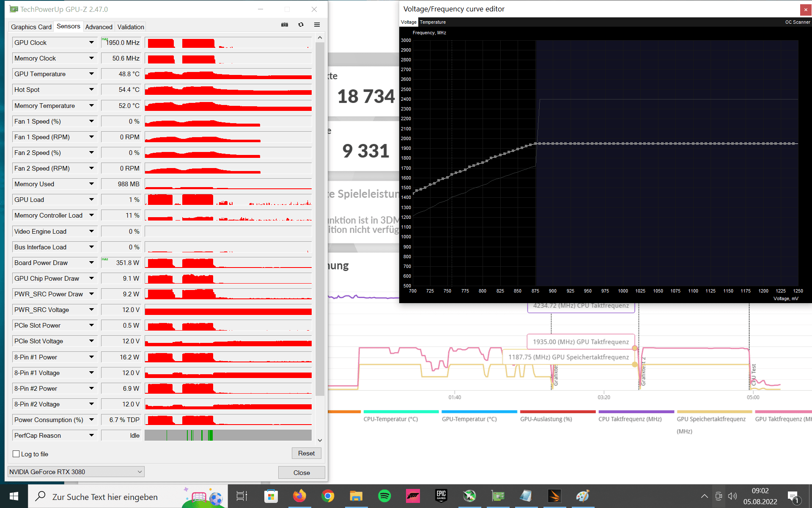Expand the GPU Clock sensor dropdown

(x=91, y=42)
